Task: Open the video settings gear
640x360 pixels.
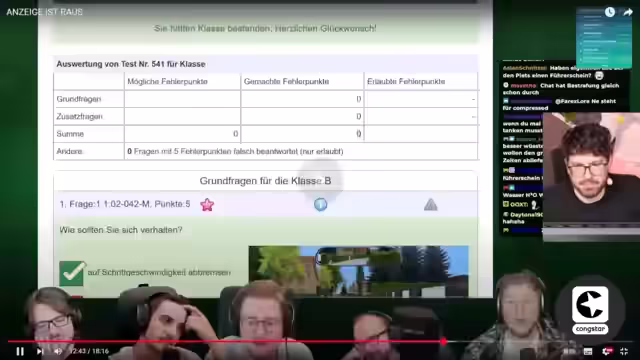Action: [x=607, y=351]
